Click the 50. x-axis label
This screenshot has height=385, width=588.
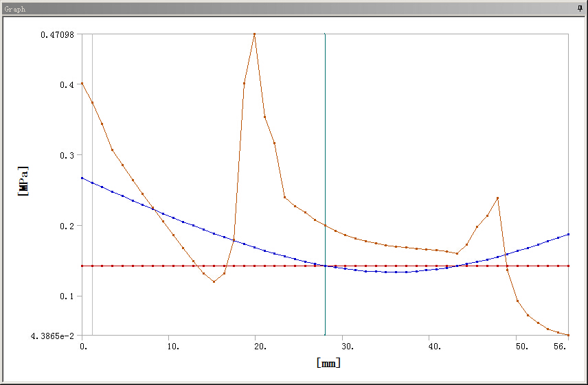coord(521,347)
